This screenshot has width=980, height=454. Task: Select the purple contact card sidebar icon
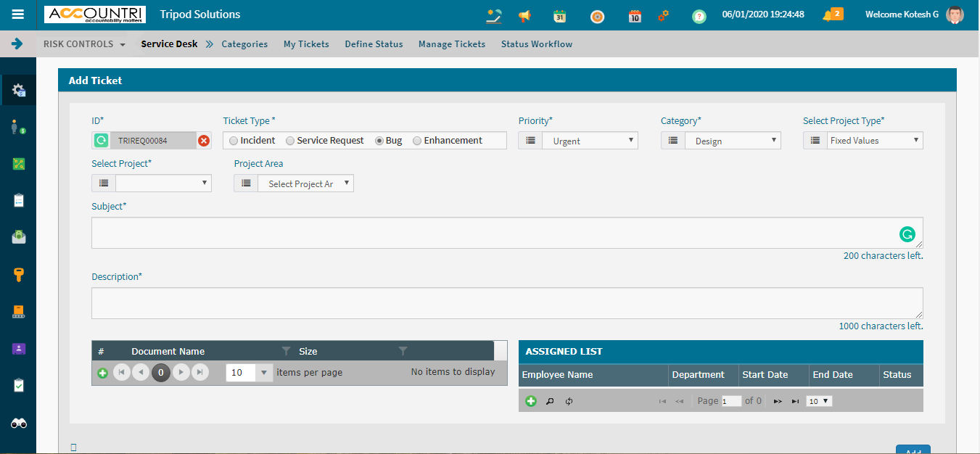pyautogui.click(x=19, y=349)
